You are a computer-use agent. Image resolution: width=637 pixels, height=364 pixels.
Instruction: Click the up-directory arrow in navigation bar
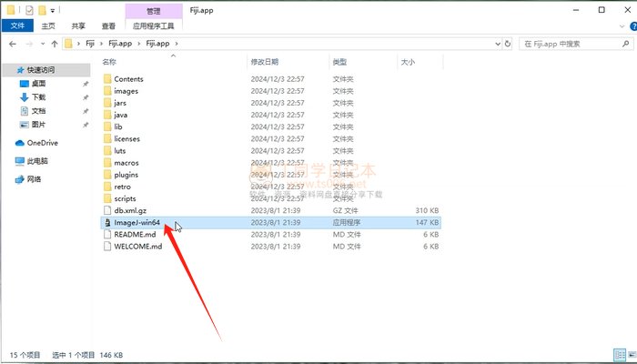click(56, 44)
